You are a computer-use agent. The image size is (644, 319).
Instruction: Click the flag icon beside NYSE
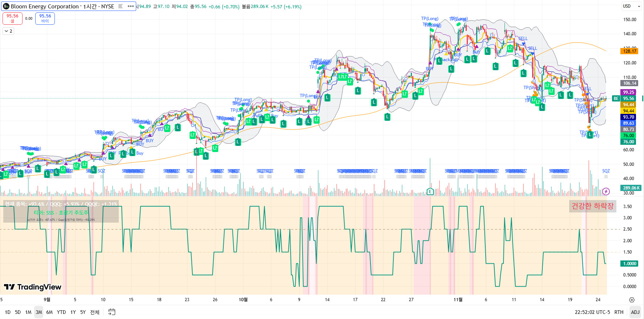pos(121,6)
